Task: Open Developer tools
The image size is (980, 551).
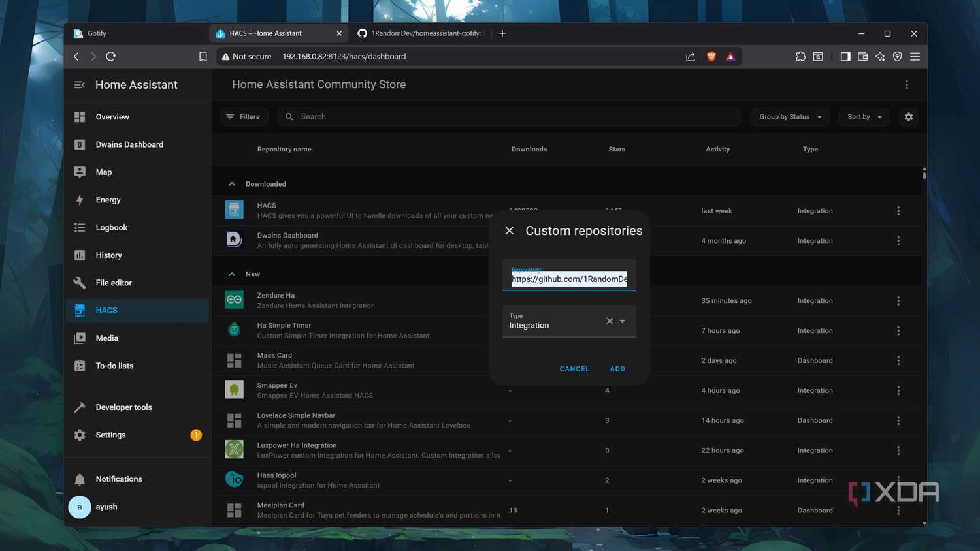Action: [x=137, y=407]
